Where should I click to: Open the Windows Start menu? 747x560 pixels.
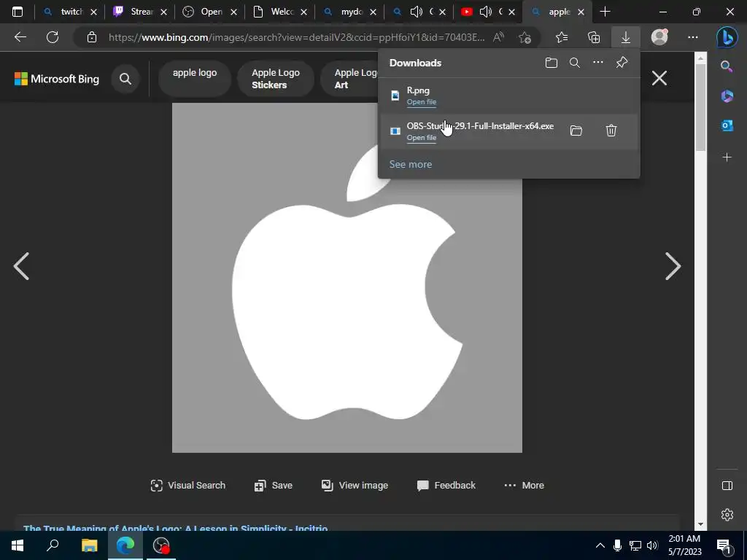click(x=18, y=545)
